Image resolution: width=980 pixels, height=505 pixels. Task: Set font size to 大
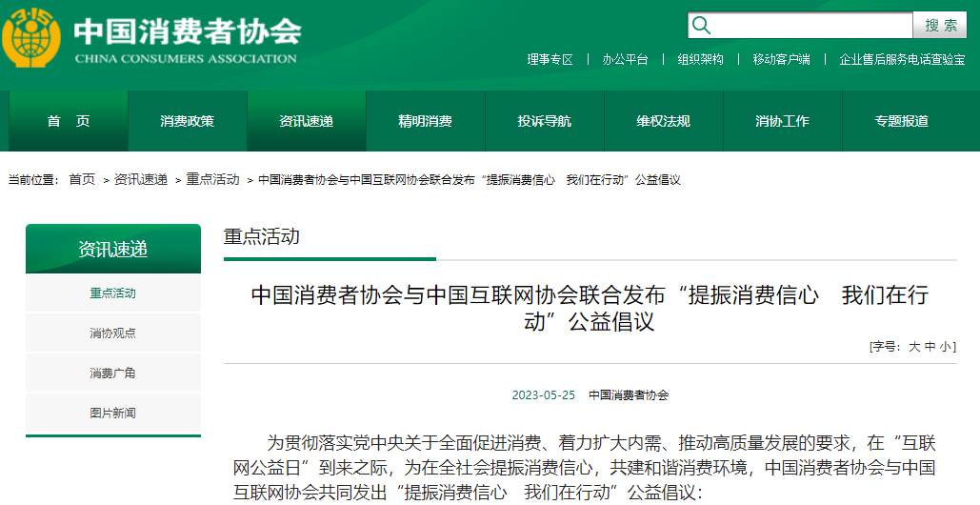coord(914,347)
